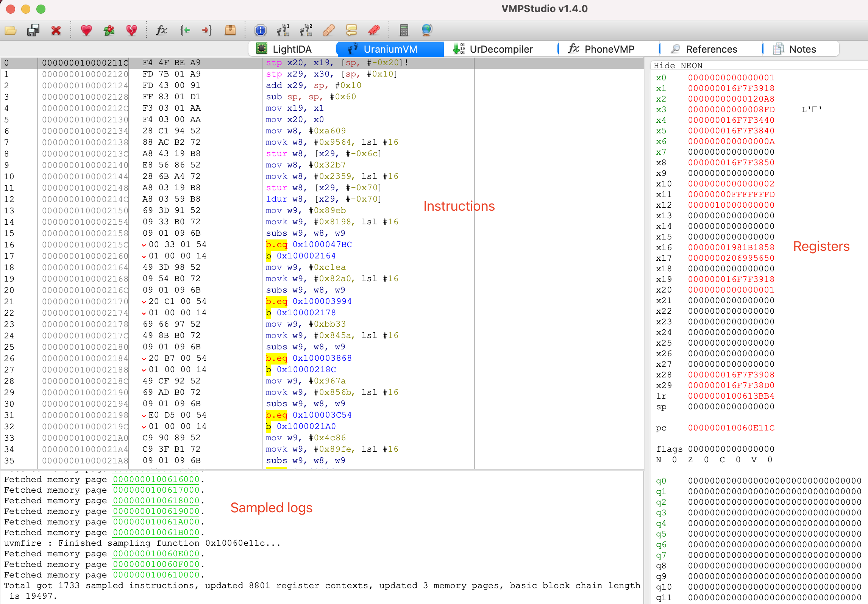Select row index 35 in instruction list

[9, 461]
